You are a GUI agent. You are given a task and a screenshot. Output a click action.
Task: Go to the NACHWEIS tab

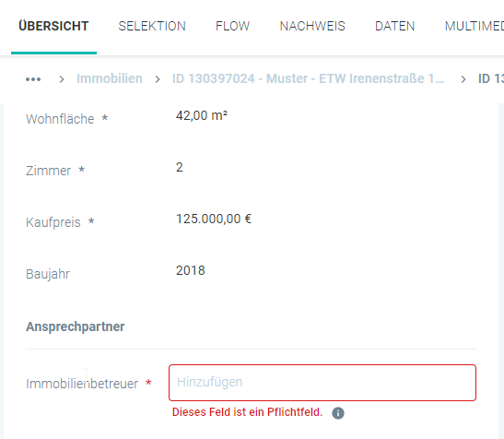click(x=312, y=26)
